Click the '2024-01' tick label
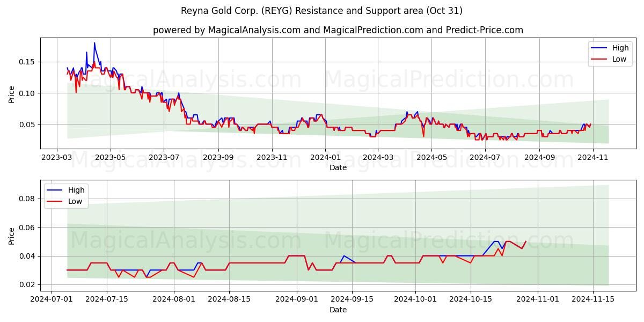Screen dimensions: 644x322 325,157
